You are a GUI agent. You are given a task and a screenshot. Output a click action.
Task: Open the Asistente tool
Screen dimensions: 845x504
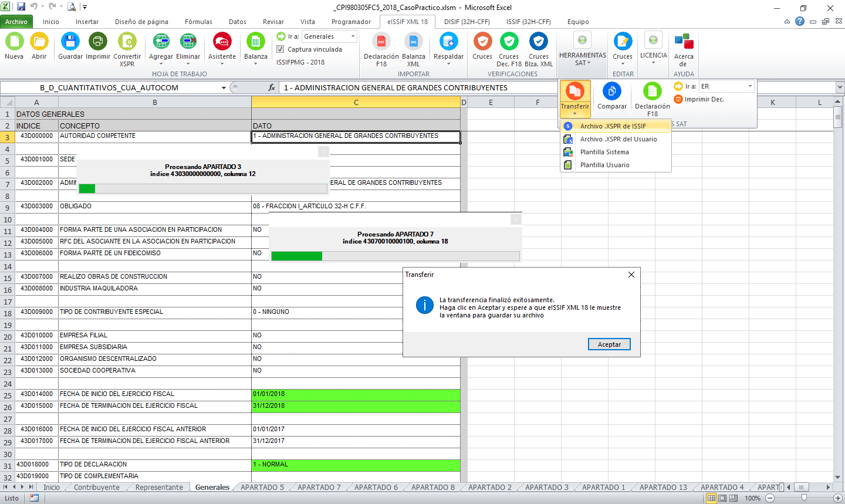tap(222, 42)
